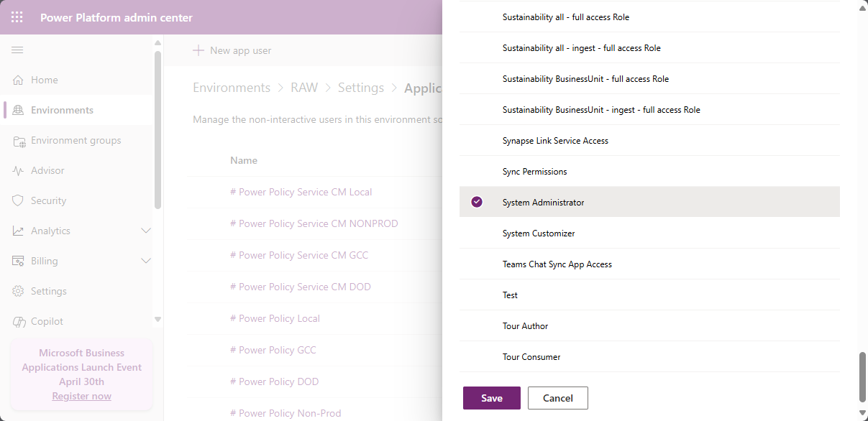Select System Customizer role
868x421 pixels.
coord(649,233)
